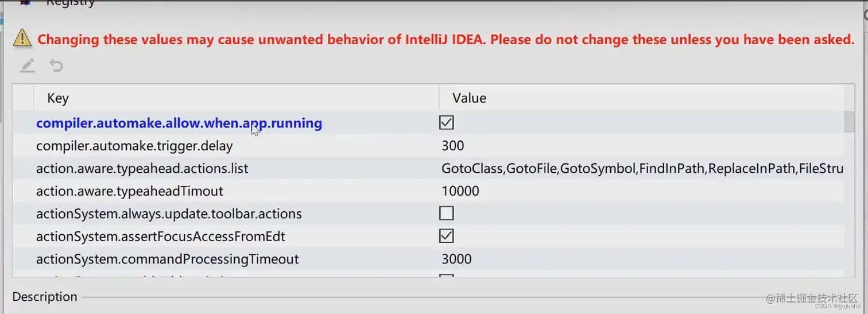Screen dimensions: 868x314
Task: Click the 10000 typeahead timeout value
Action: click(460, 191)
